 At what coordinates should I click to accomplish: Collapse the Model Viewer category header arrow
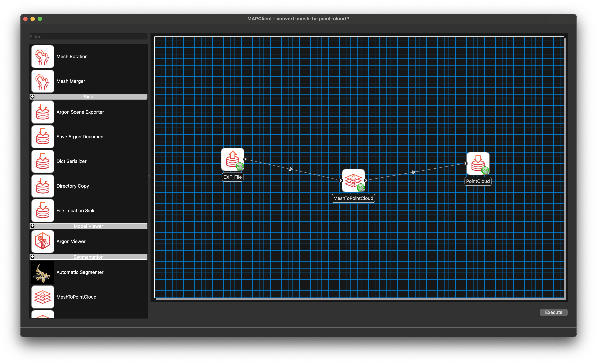point(32,226)
